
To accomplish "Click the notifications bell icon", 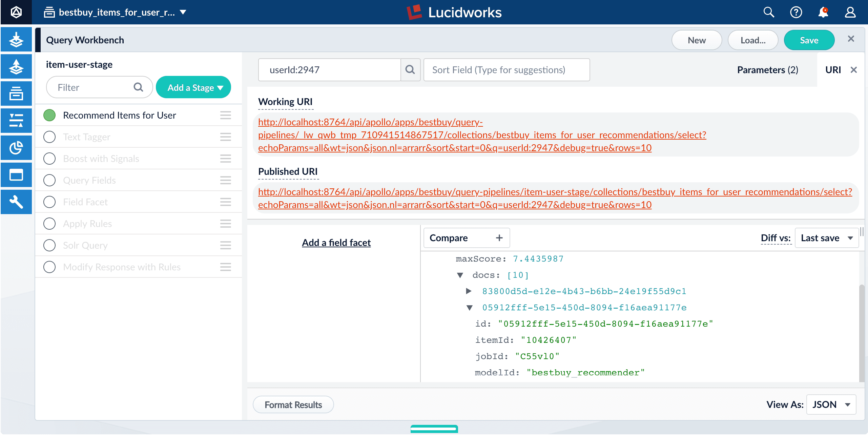I will point(823,13).
